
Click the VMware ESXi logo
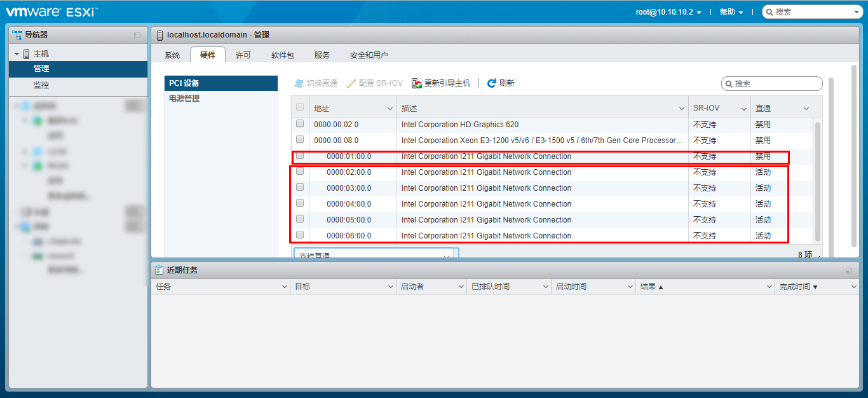point(52,11)
